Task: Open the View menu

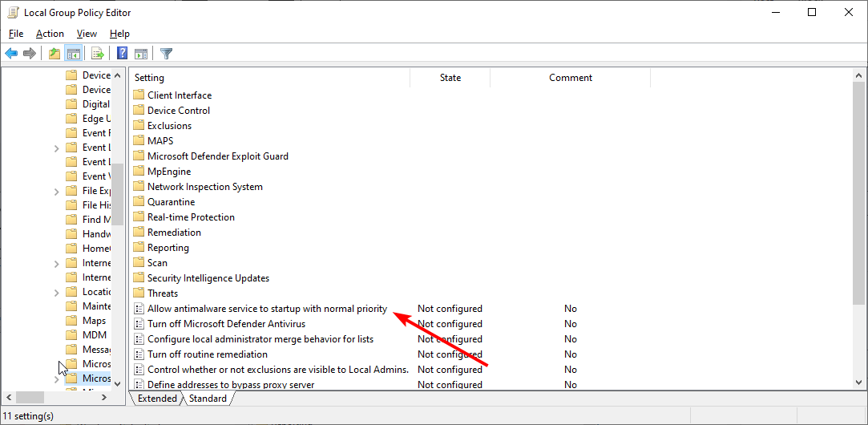Action: coord(87,34)
